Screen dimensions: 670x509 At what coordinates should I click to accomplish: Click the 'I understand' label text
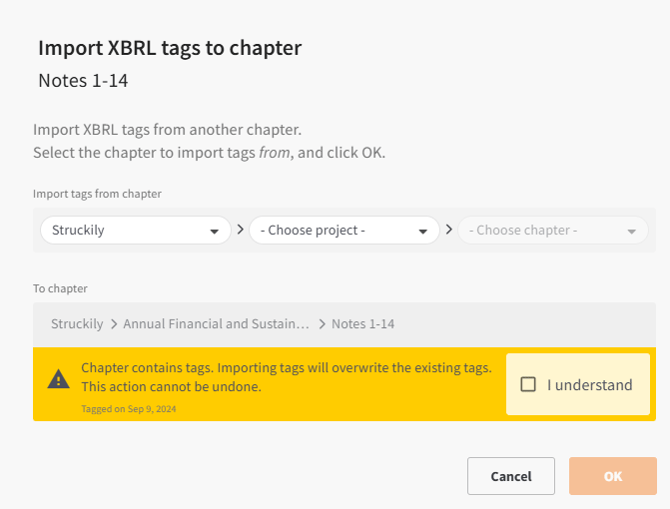tap(590, 385)
